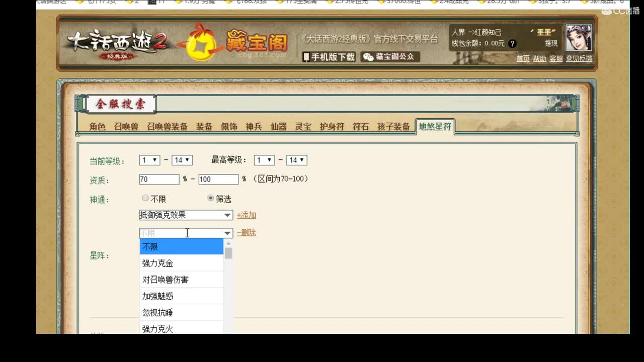Choose 强力克火 in the dropdown list
Screen dimensions: 644x362
click(181, 328)
